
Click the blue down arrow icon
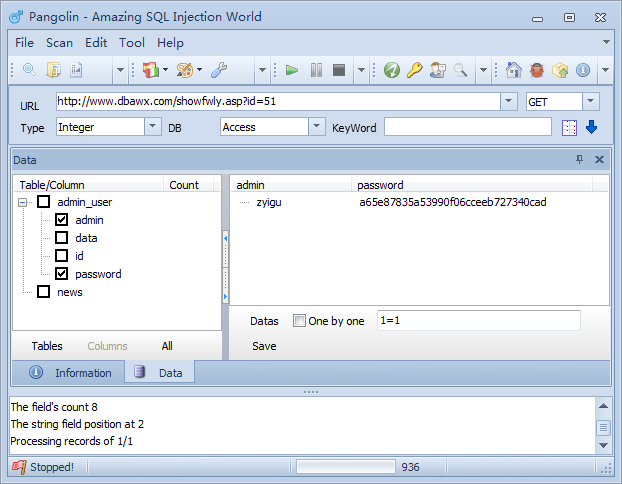(591, 127)
